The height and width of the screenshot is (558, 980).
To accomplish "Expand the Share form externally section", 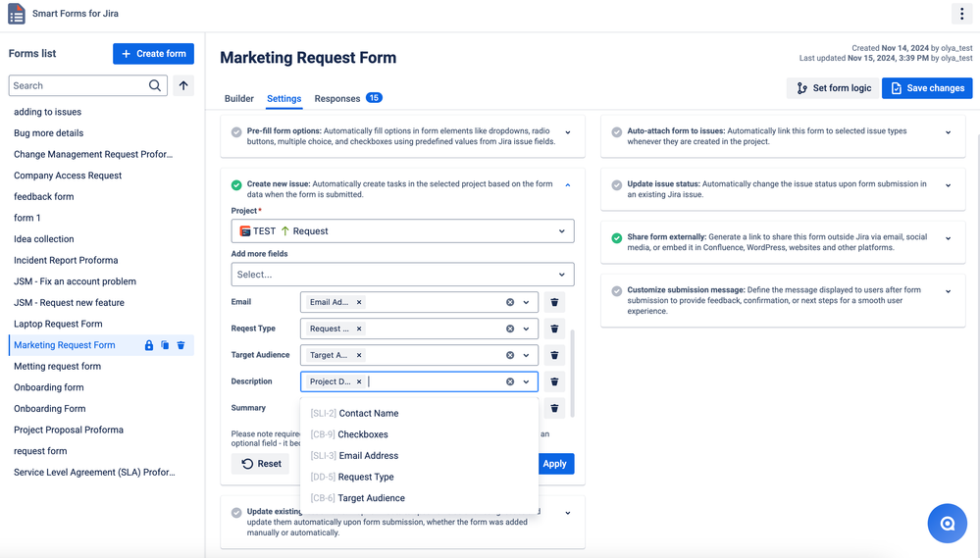I will (949, 238).
